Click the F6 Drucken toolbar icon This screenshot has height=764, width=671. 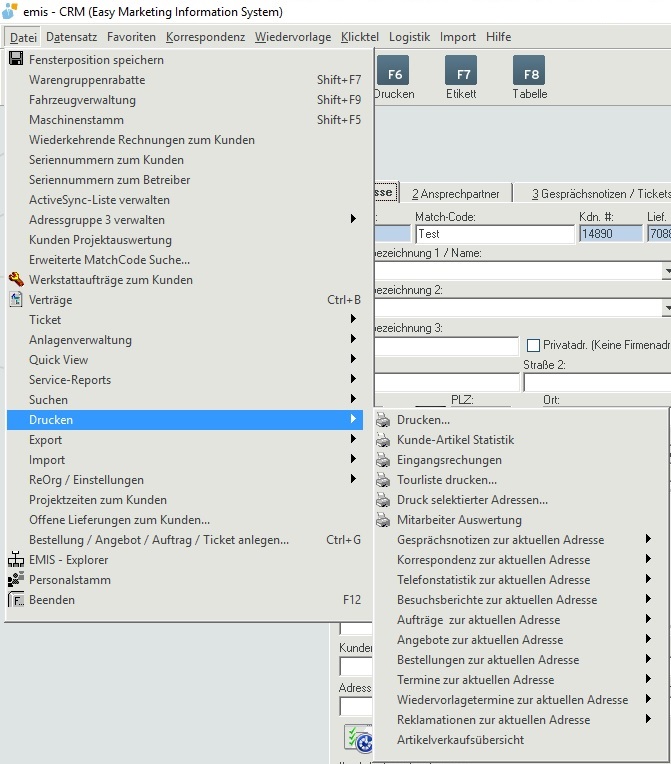click(394, 70)
